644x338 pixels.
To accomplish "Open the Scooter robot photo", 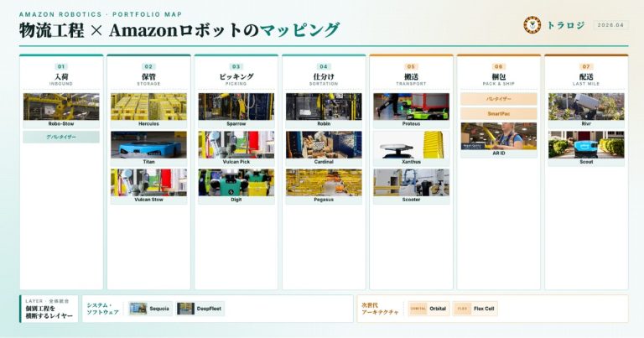I will 411,182.
